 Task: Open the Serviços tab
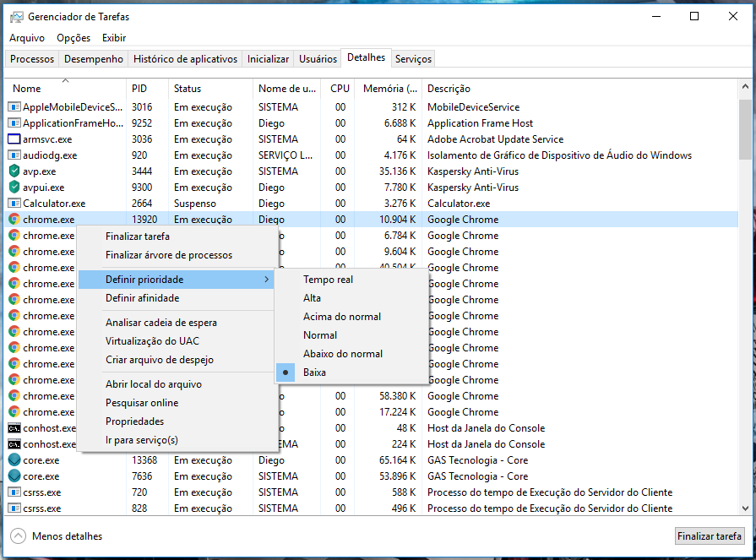point(413,59)
